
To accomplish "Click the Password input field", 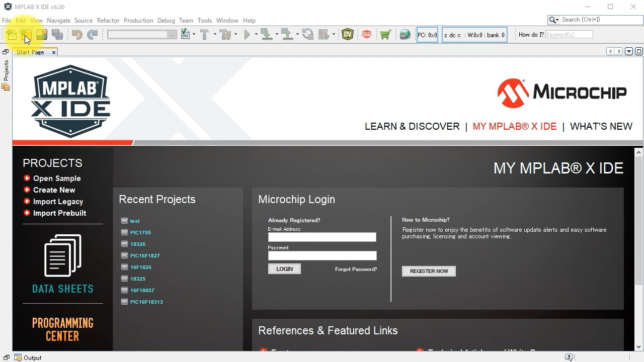I will click(x=322, y=255).
